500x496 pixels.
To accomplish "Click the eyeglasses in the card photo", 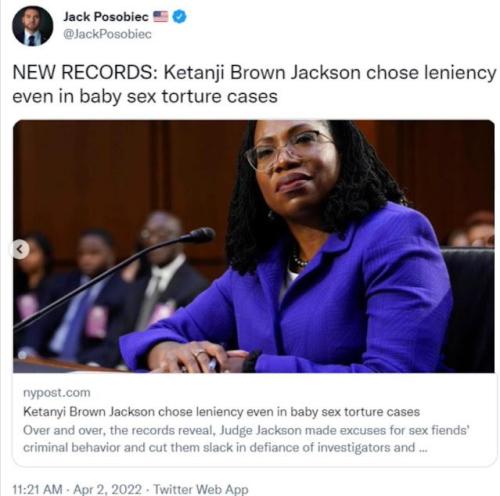I will 289,149.
